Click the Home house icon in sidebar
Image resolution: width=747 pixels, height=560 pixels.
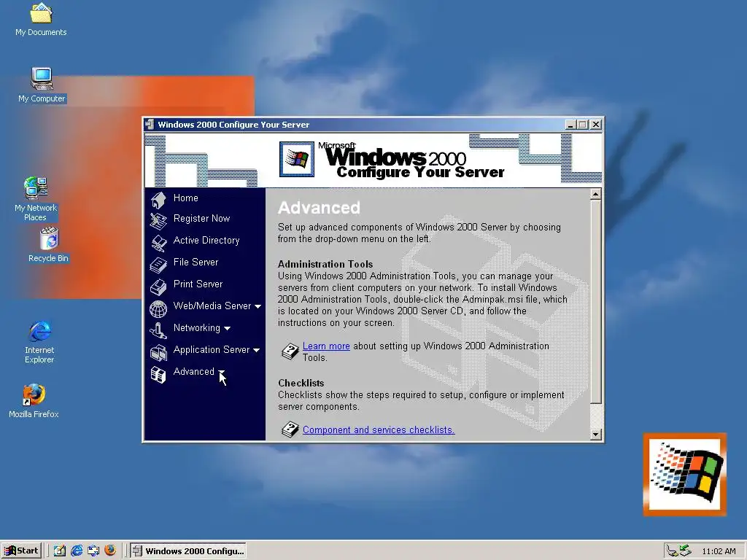point(158,200)
